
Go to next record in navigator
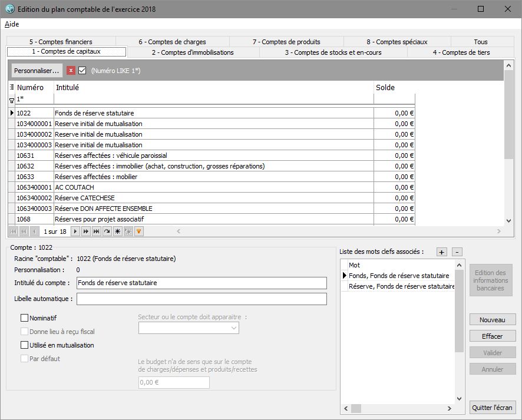75,232
